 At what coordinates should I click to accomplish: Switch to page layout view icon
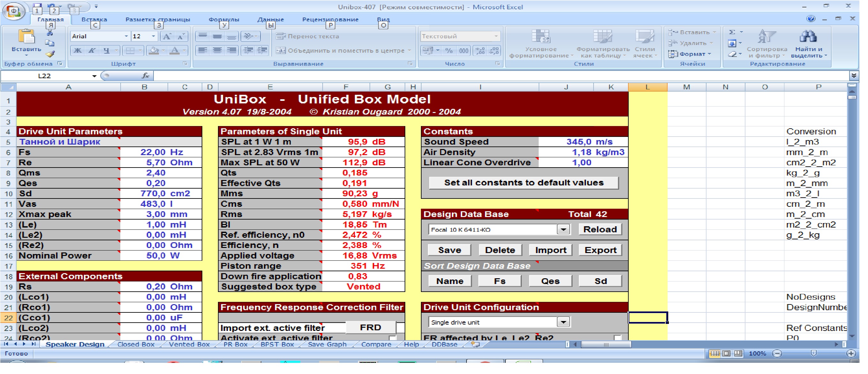click(727, 354)
